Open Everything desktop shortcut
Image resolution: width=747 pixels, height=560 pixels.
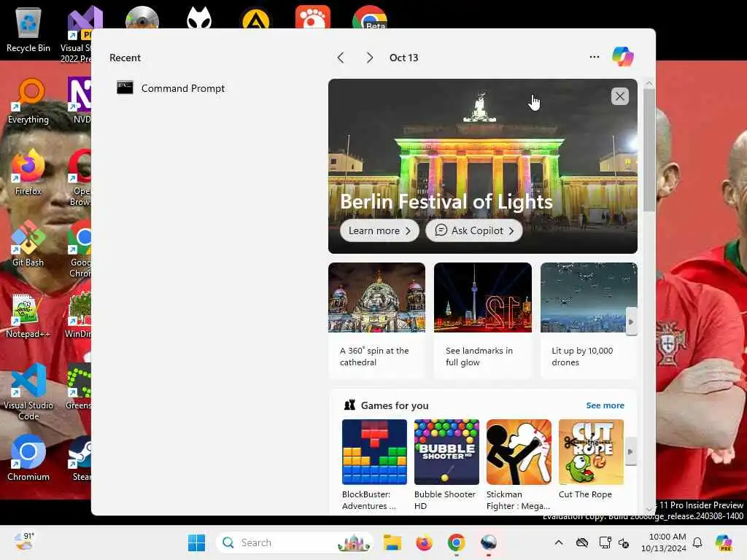coord(28,101)
